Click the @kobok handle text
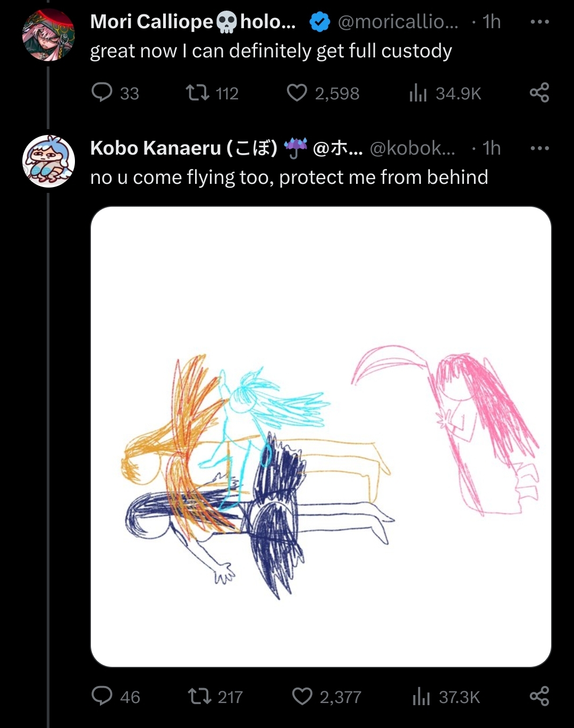Viewport: 574px width, 728px height. point(412,148)
